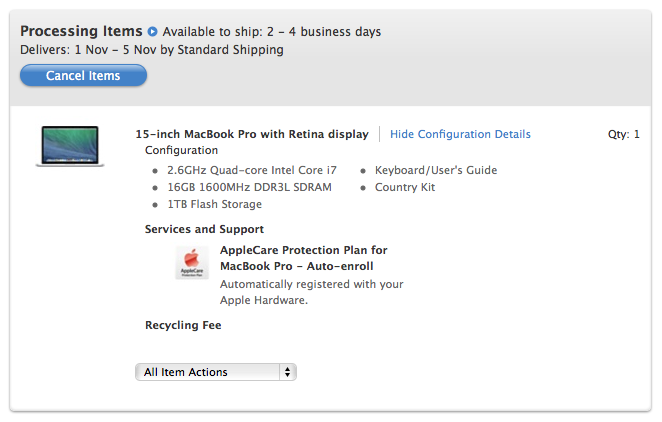Screen dimensions: 662x422
Task: Click the Available to ship estimate text
Action: 271,32
